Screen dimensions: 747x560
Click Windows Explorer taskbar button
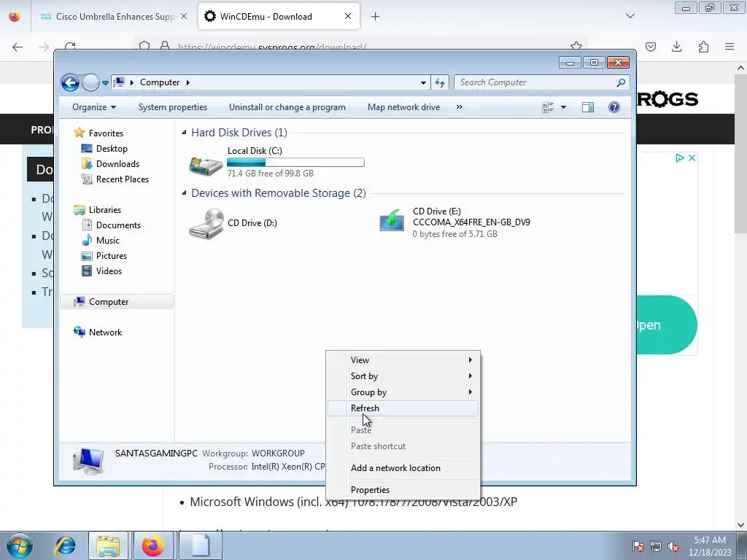[x=108, y=545]
